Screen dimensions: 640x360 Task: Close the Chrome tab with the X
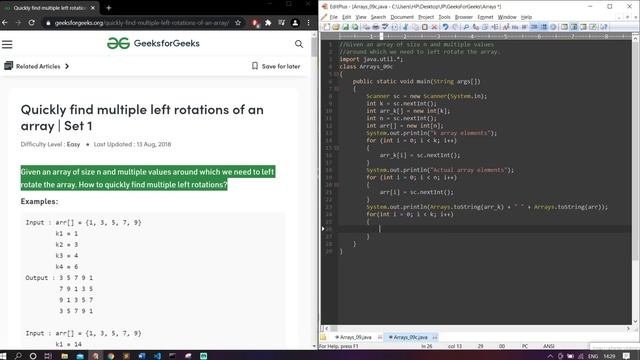pos(93,8)
